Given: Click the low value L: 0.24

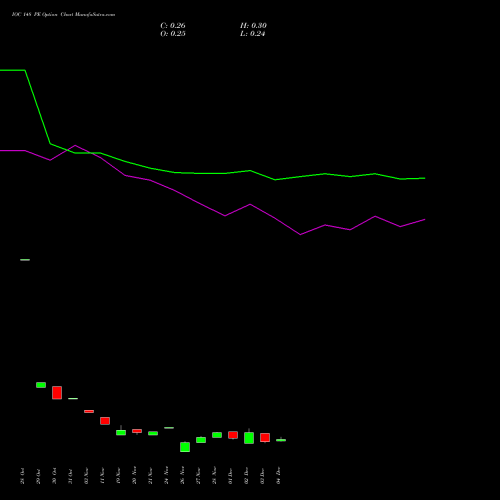Looking at the screenshot, I should coord(252,34).
